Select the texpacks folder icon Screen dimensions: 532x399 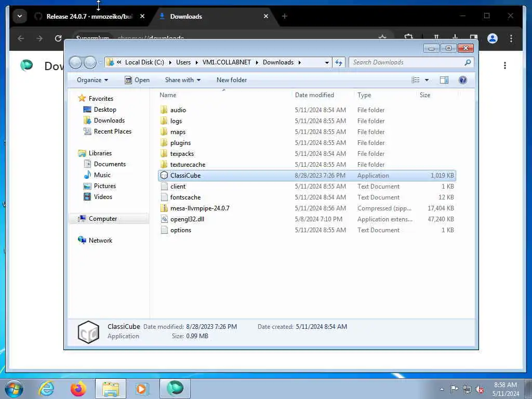click(164, 153)
